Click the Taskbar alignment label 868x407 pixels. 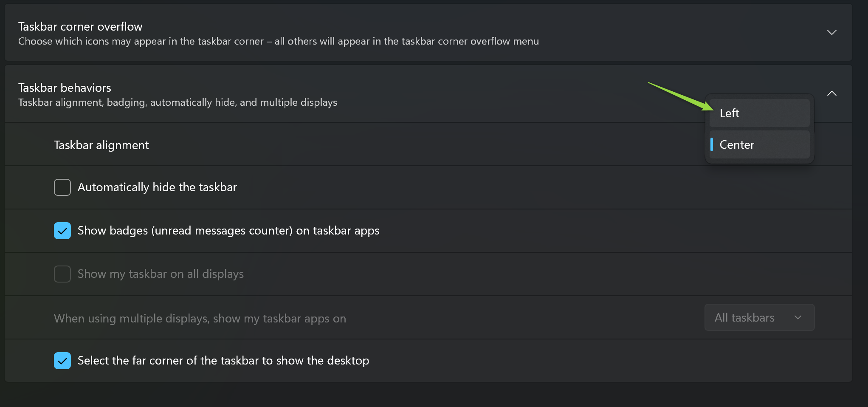pos(101,145)
